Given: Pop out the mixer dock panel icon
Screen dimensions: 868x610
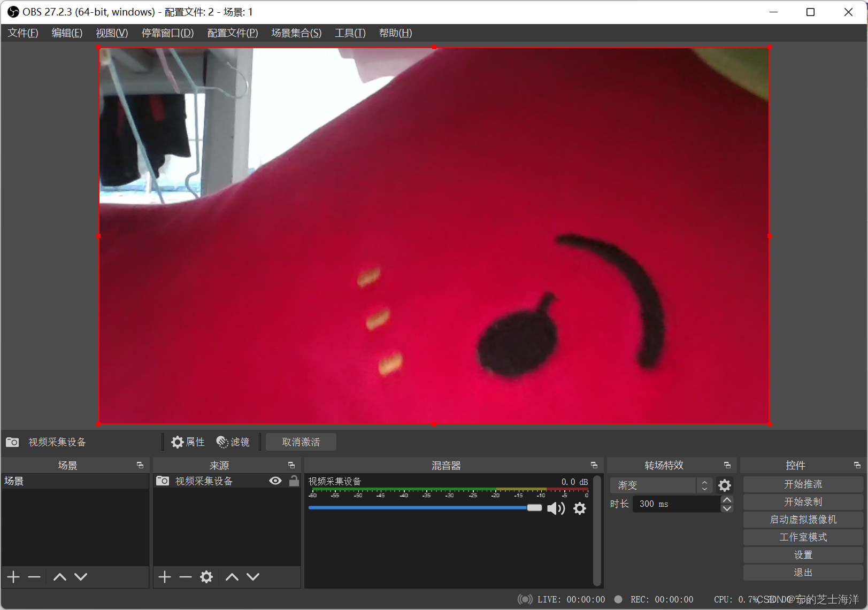Looking at the screenshot, I should [x=594, y=465].
